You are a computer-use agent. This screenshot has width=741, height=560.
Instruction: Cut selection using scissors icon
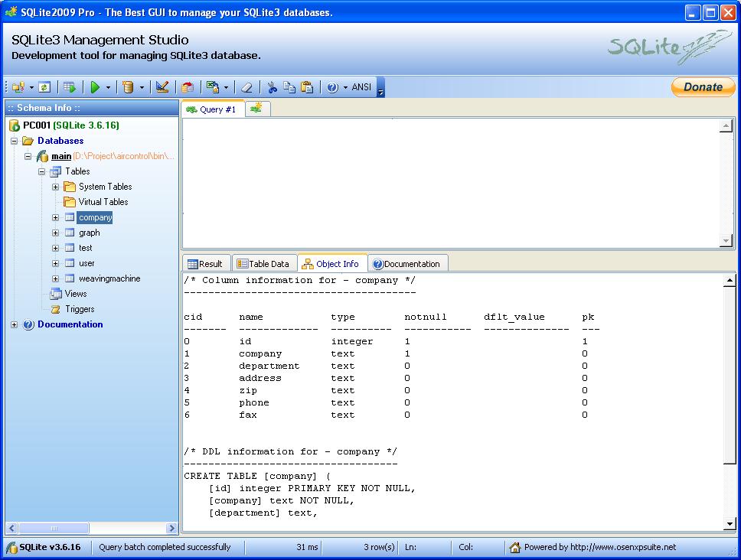[x=272, y=87]
